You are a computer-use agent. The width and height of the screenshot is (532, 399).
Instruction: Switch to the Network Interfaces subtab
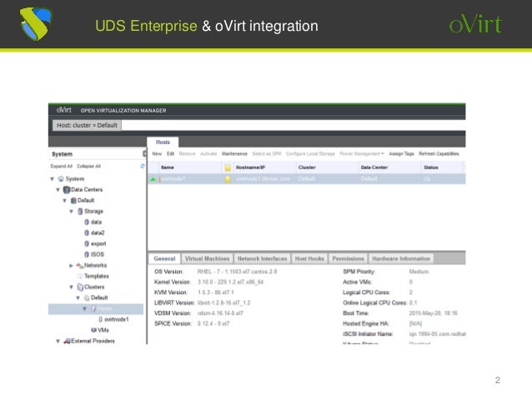pos(262,259)
